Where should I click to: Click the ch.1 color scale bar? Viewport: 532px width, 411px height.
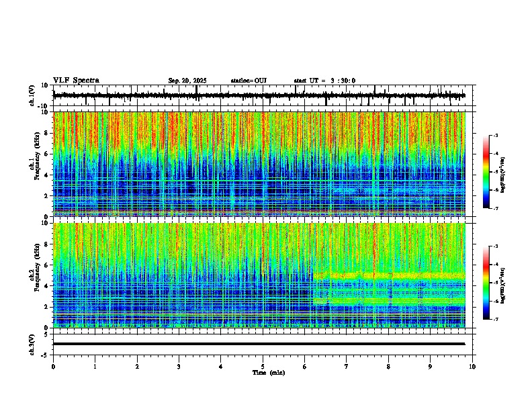(486, 172)
